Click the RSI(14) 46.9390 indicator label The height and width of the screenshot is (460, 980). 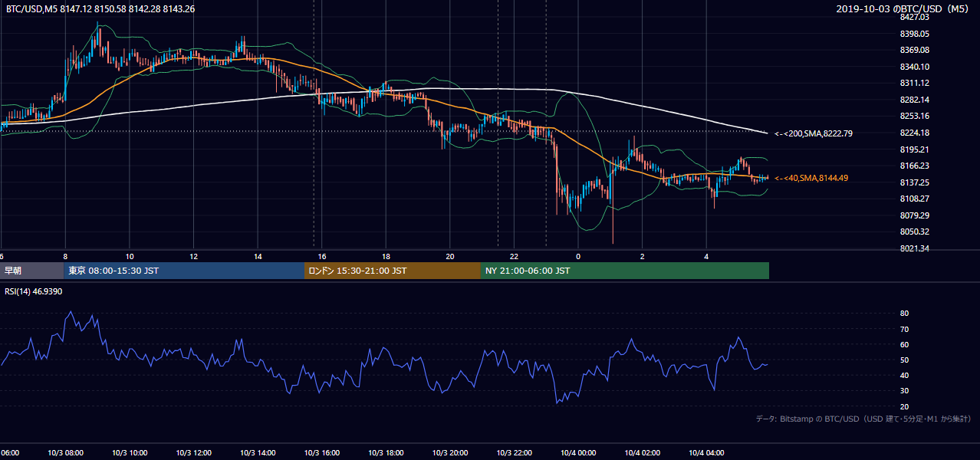(34, 291)
